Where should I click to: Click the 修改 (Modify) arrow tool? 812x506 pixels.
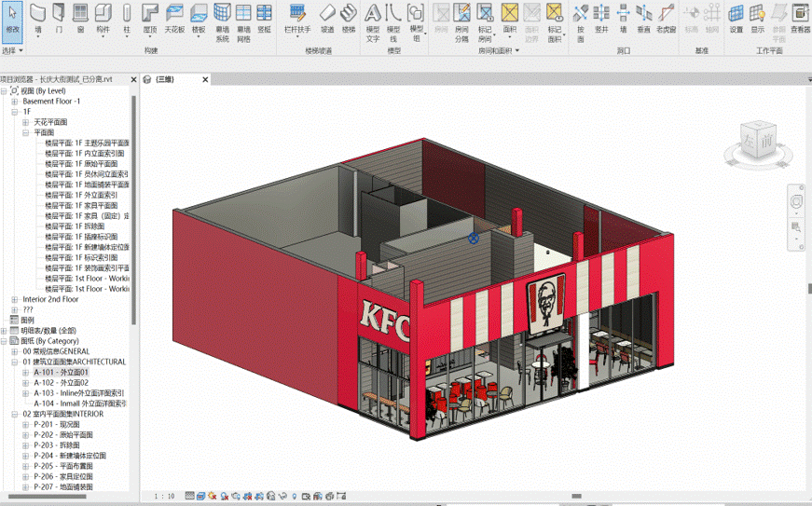pyautogui.click(x=12, y=18)
